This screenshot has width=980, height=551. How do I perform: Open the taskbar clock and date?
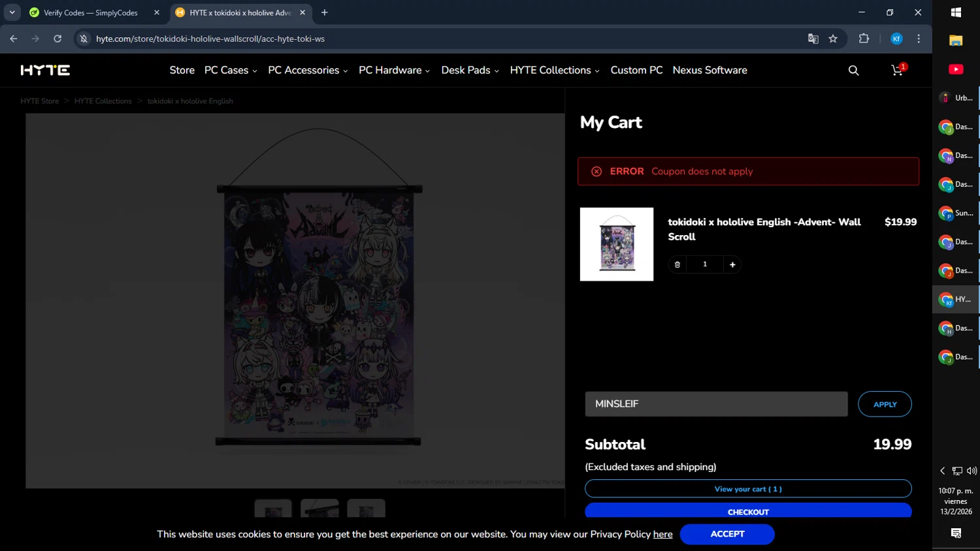pos(956,501)
